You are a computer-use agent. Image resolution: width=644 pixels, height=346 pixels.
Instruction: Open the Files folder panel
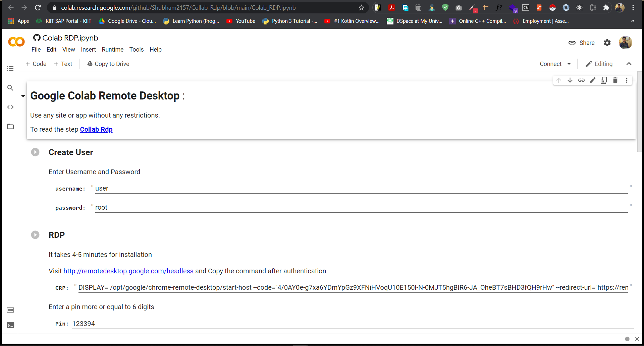coord(10,127)
